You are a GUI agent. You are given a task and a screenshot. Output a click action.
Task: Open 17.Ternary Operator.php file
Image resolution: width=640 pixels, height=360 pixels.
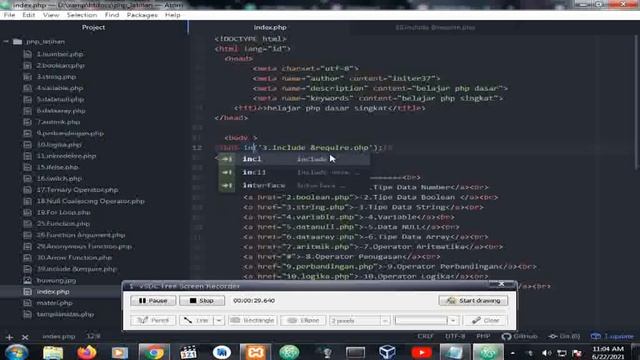point(78,190)
